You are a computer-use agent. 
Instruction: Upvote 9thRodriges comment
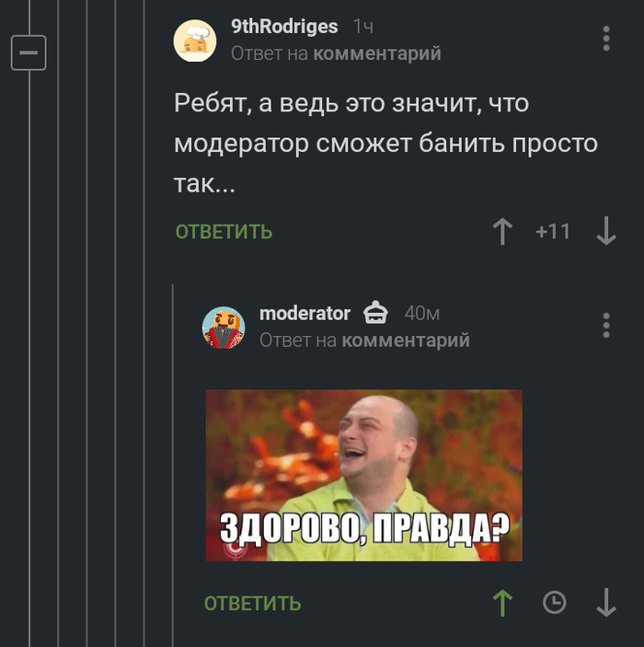coord(502,231)
